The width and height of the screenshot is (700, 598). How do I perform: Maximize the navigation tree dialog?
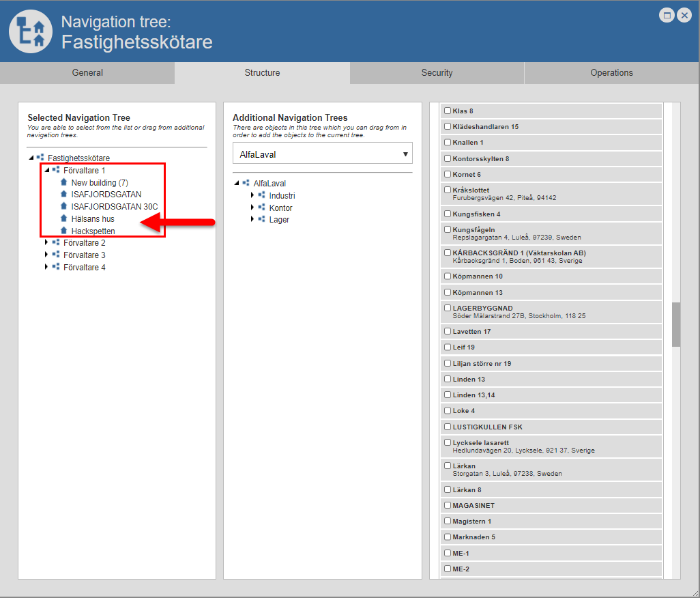(x=667, y=15)
